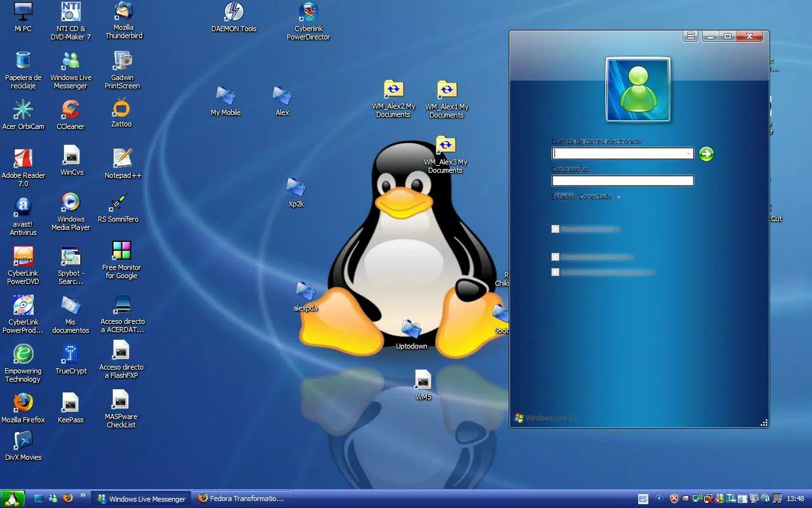Screen dimensions: 812x508
Task: Select the DivX Movies desktop icon
Action: coord(23,446)
